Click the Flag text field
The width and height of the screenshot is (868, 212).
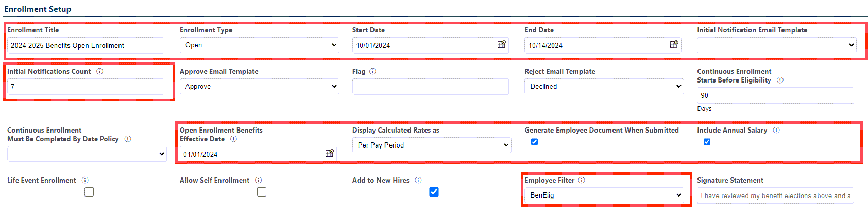click(431, 87)
